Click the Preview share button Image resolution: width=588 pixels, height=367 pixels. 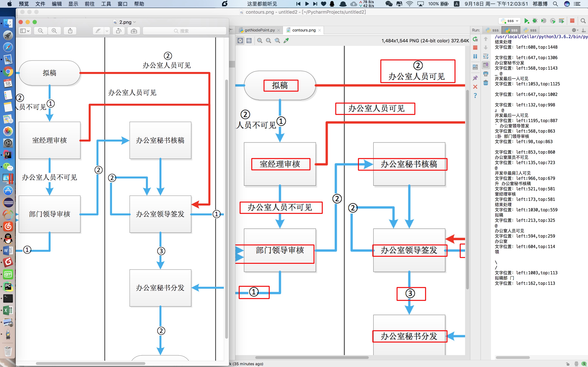pos(70,31)
